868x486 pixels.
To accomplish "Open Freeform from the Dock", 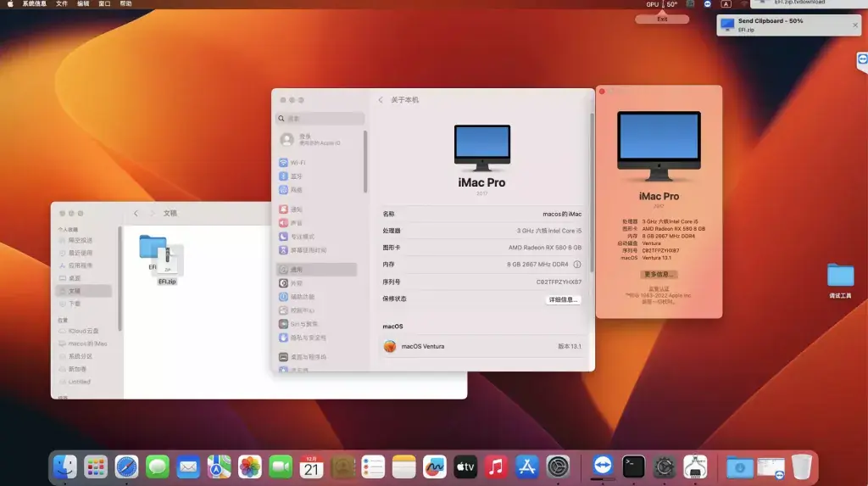I will click(435, 466).
